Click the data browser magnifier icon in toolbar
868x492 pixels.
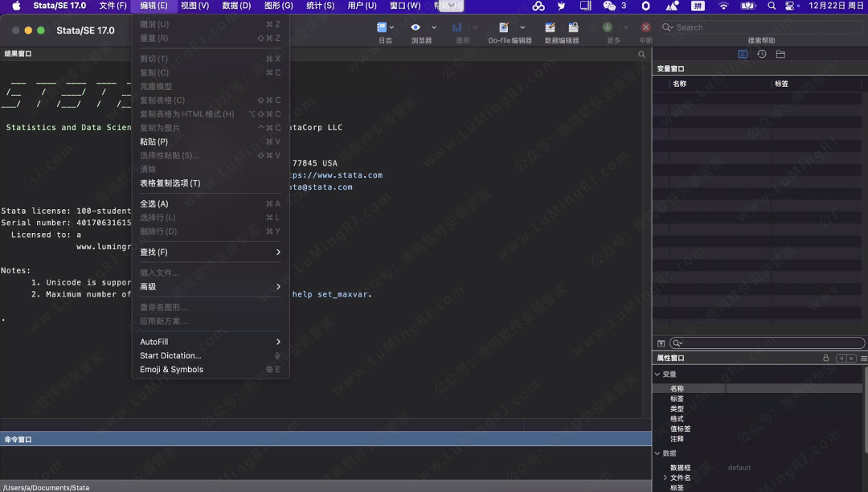(x=573, y=27)
